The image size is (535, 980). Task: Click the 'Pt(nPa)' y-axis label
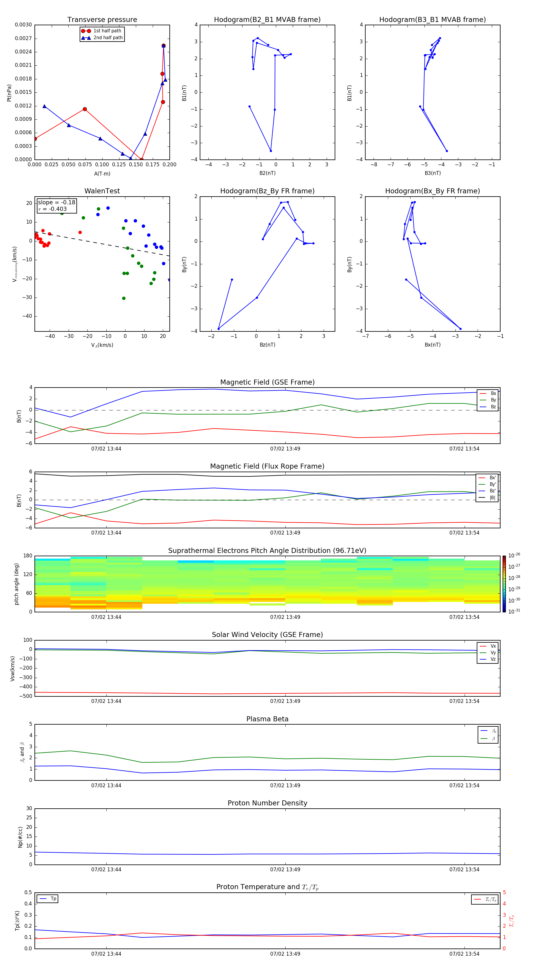[9, 93]
